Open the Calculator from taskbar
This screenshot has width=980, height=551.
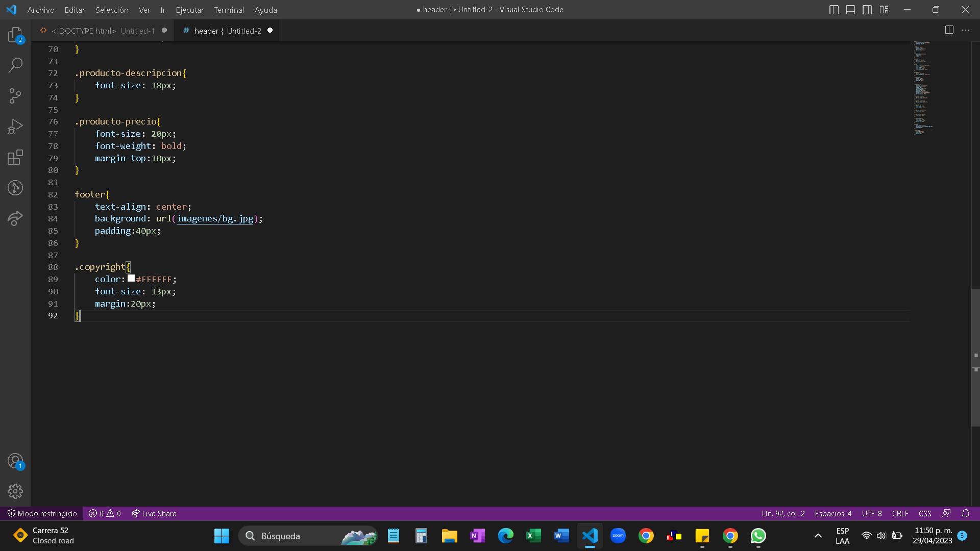pyautogui.click(x=421, y=536)
